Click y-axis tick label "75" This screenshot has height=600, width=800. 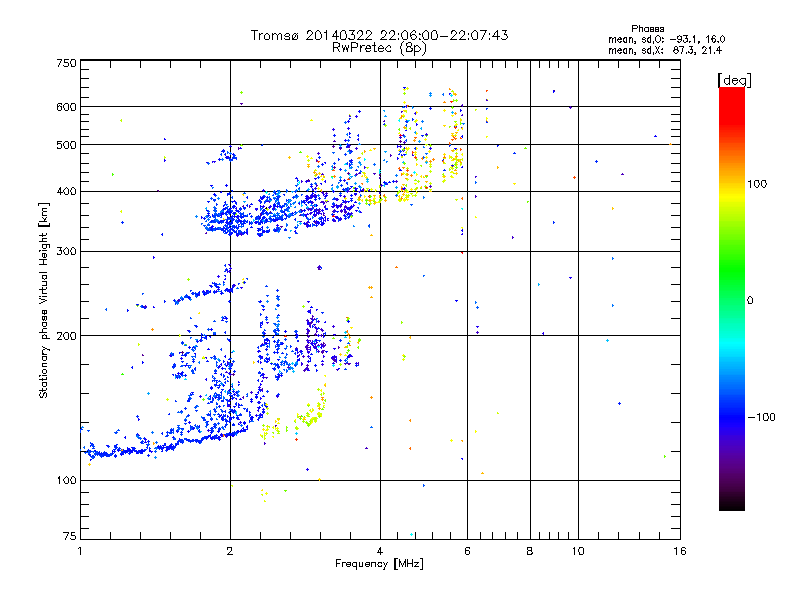[70, 536]
